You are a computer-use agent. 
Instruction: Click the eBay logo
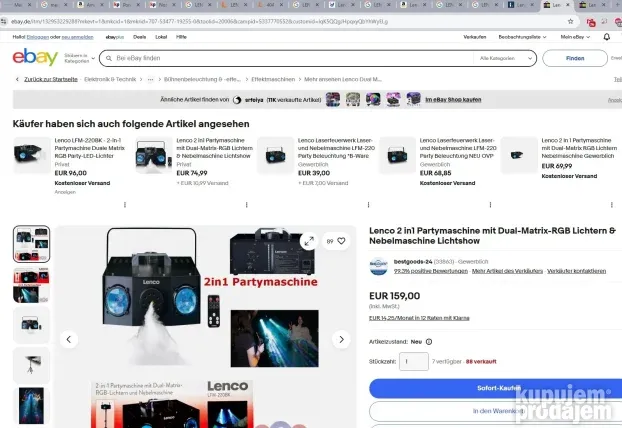[x=34, y=58]
